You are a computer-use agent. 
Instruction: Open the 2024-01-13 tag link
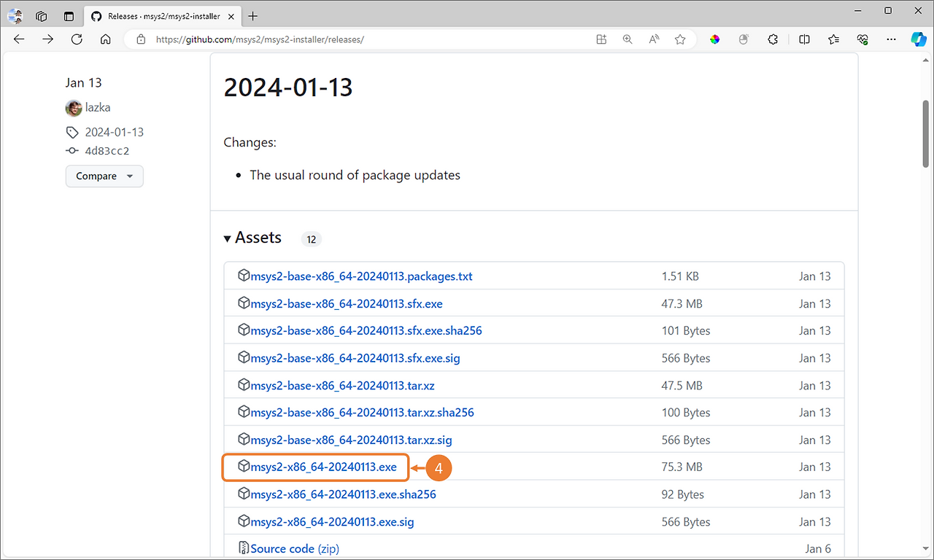[114, 132]
